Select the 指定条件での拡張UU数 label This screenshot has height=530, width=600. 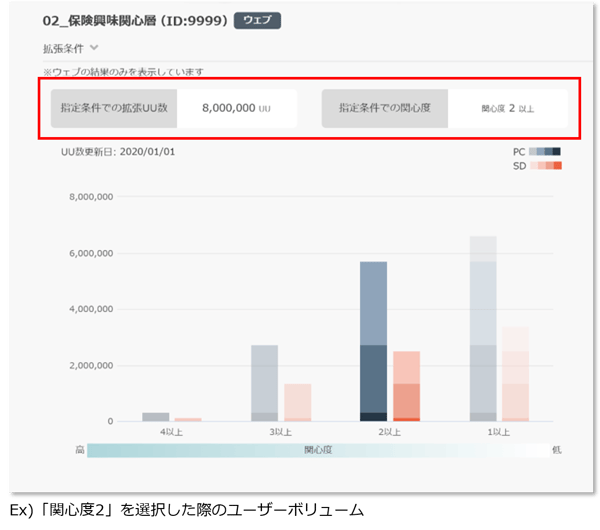click(x=114, y=108)
